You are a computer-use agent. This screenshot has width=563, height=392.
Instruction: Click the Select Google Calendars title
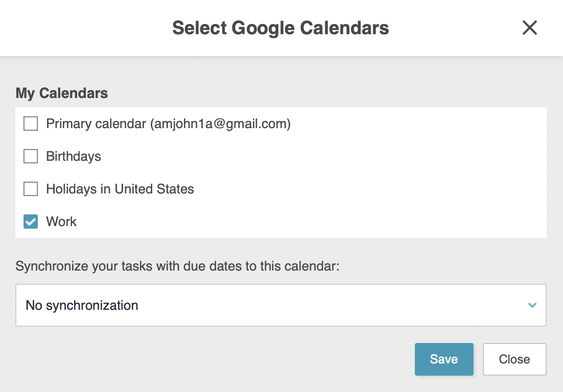(280, 28)
